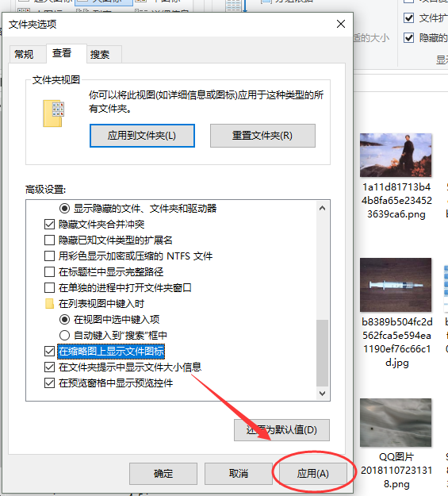Toggle 隐藏文件夹合并冲突 checkbox
Viewport: 448px width, 496px height.
(x=49, y=225)
